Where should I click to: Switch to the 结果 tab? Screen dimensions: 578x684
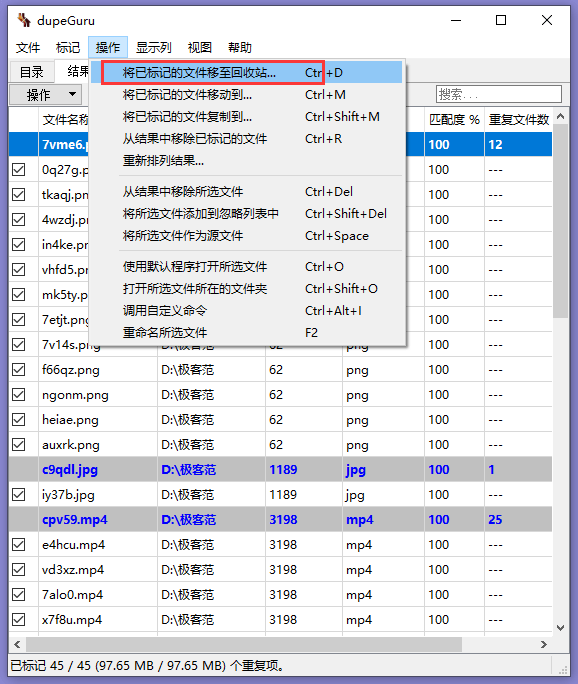coord(73,71)
